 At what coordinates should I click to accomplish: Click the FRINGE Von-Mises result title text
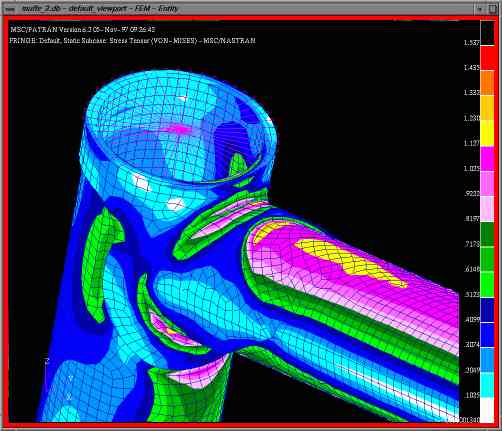[132, 41]
